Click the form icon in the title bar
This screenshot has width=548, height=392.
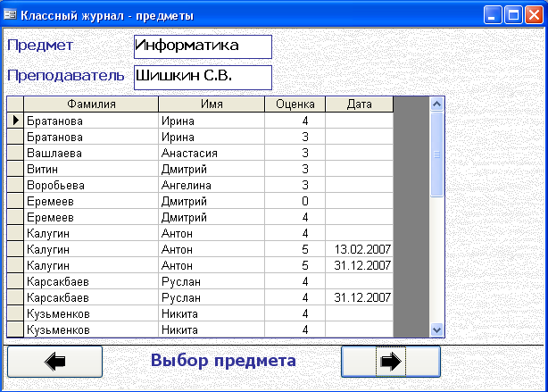[x=10, y=14]
